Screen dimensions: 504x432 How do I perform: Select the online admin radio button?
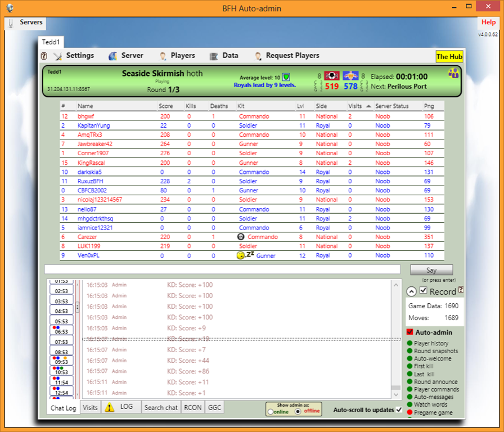[271, 412]
